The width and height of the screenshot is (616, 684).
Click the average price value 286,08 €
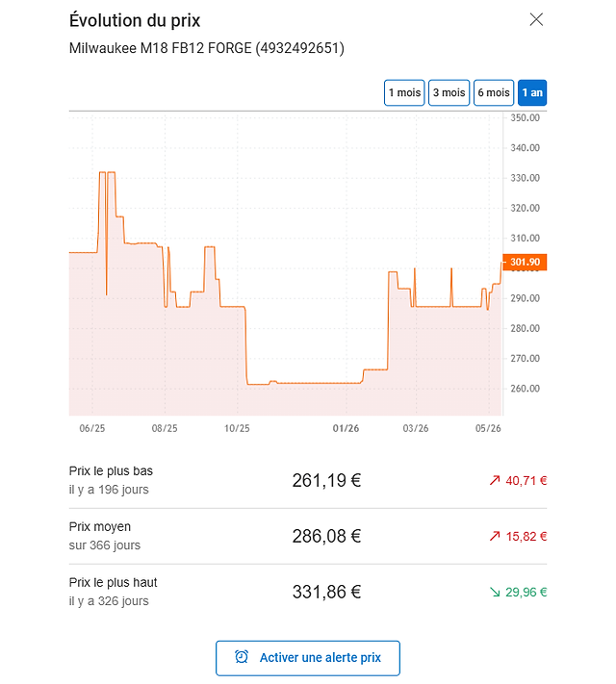(x=326, y=536)
